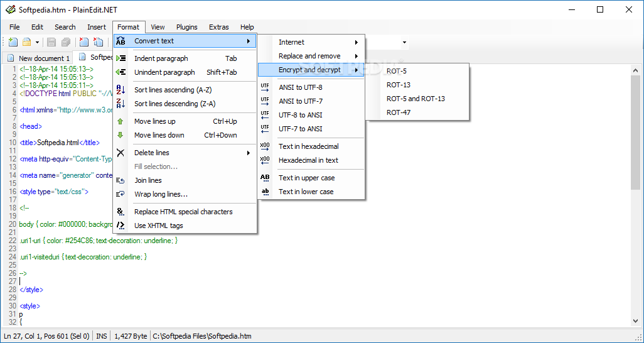Open the Help menu

pos(247,27)
